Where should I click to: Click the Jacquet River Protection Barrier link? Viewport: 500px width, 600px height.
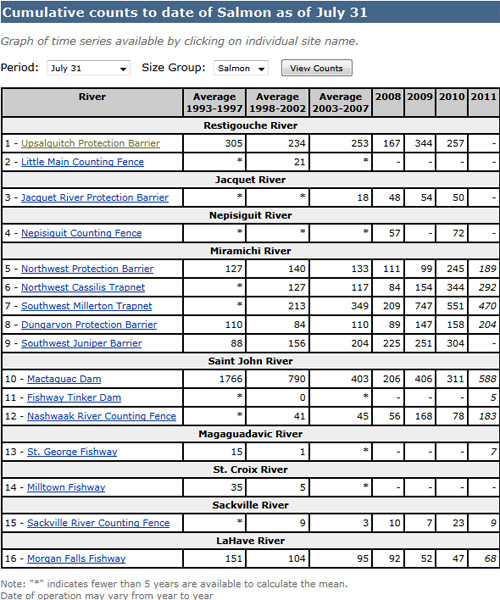[x=94, y=198]
